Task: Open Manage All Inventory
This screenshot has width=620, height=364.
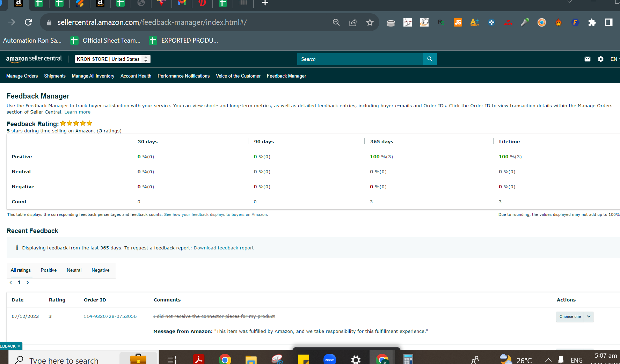Action: [x=93, y=76]
